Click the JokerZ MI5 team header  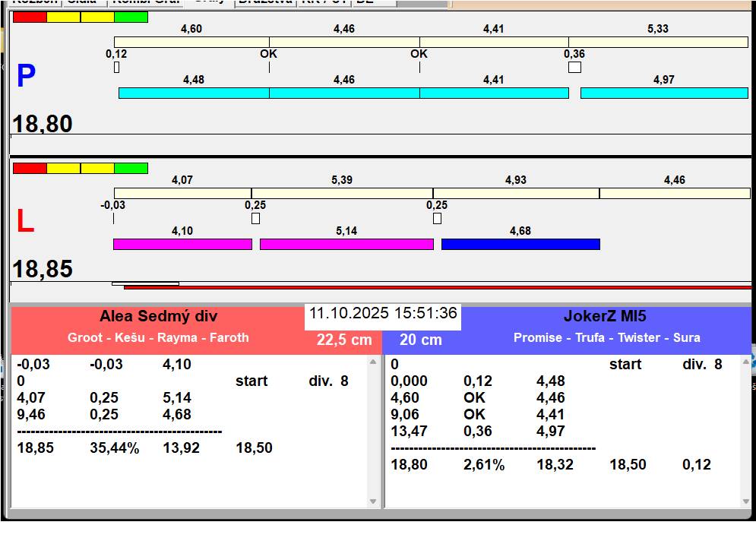pyautogui.click(x=605, y=317)
